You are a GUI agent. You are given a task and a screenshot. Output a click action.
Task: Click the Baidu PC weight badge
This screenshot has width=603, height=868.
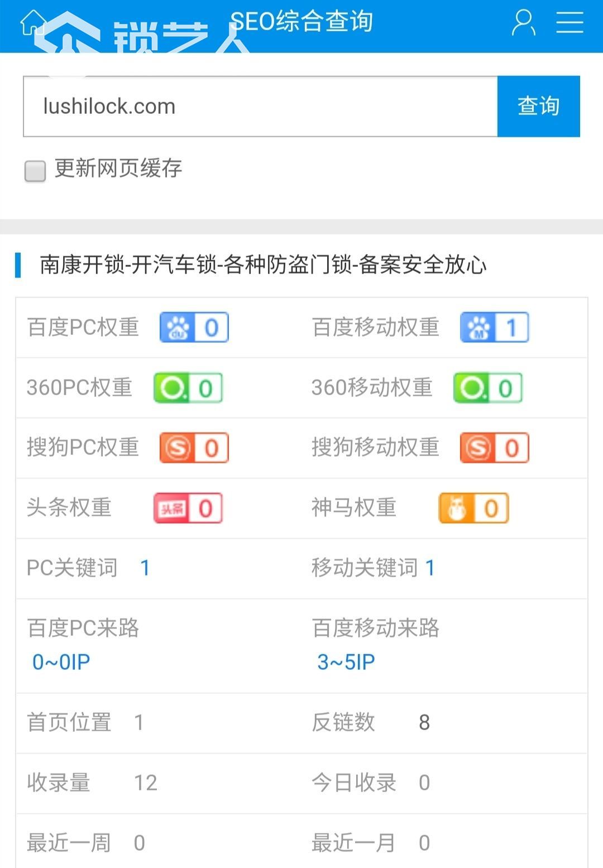[194, 327]
